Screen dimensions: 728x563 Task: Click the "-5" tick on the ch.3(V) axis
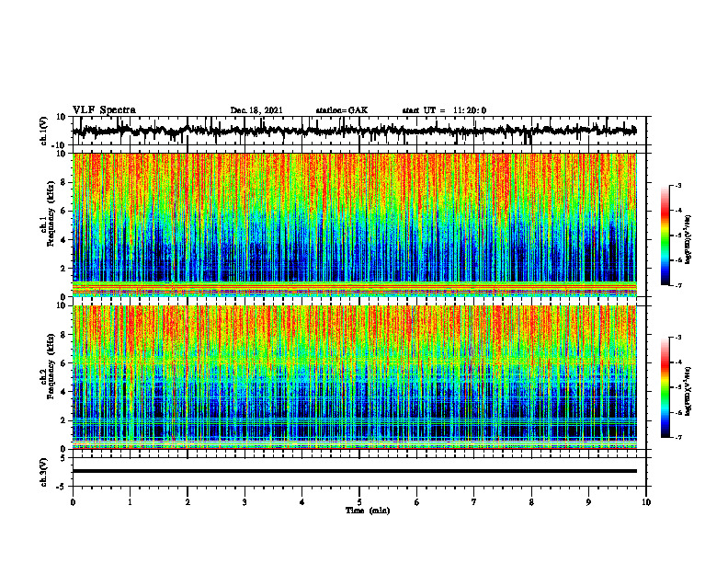tap(63, 487)
